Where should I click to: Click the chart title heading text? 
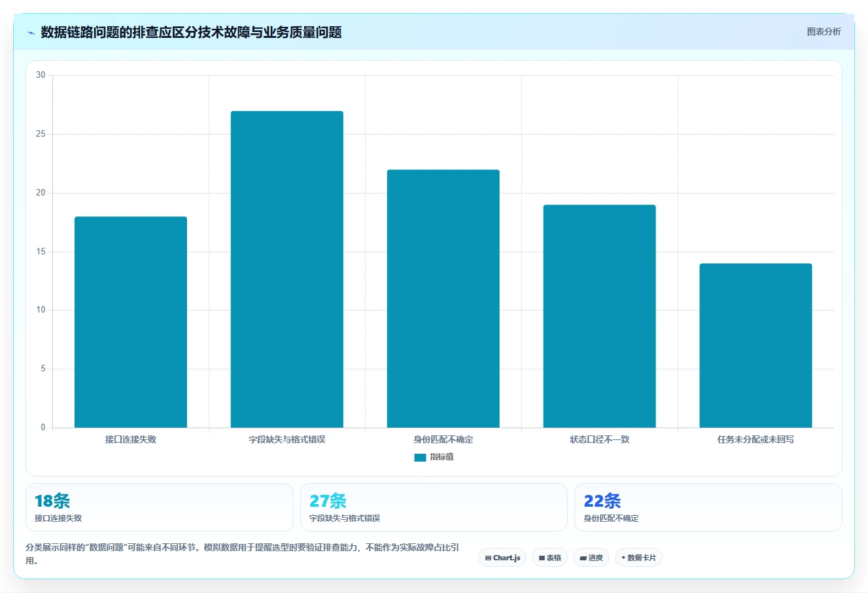[x=191, y=32]
